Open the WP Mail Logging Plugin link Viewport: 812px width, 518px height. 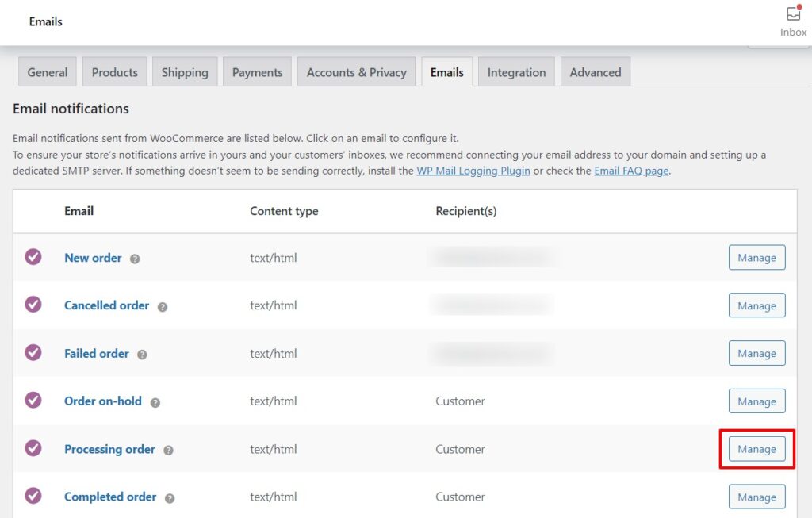click(474, 170)
